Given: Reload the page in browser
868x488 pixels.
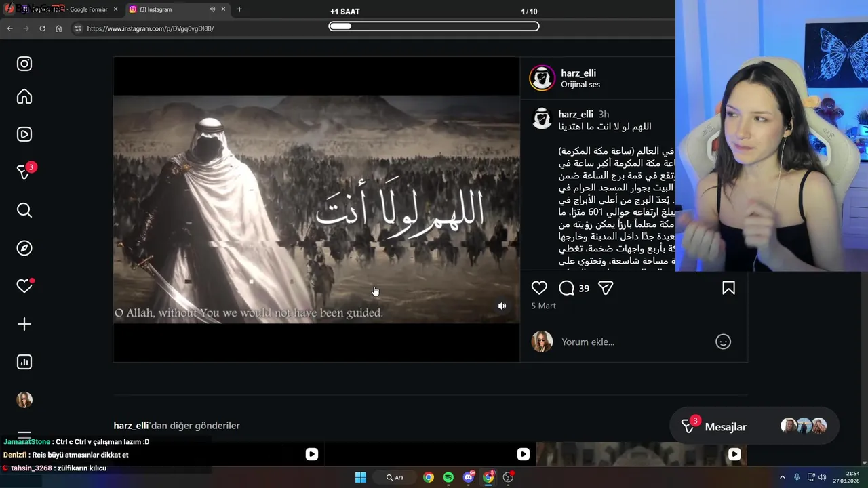Looking at the screenshot, I should click(42, 28).
